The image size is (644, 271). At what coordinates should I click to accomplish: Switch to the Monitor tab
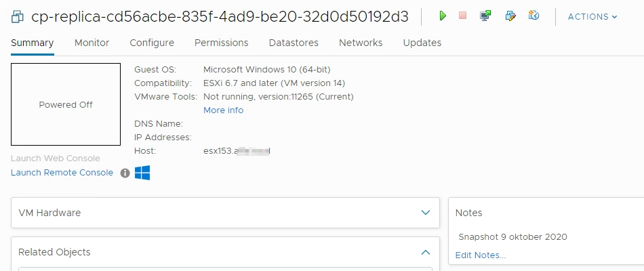pyautogui.click(x=92, y=43)
